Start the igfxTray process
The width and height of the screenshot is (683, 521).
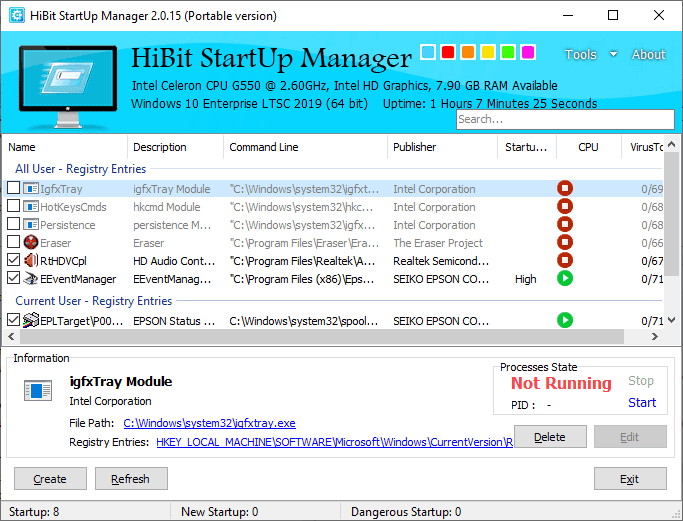[642, 403]
